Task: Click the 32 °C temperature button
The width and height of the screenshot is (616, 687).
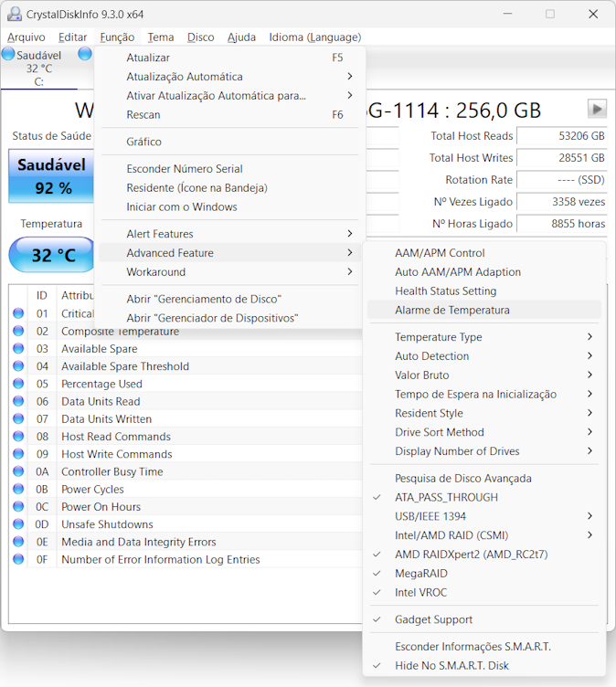Action: coord(52,255)
